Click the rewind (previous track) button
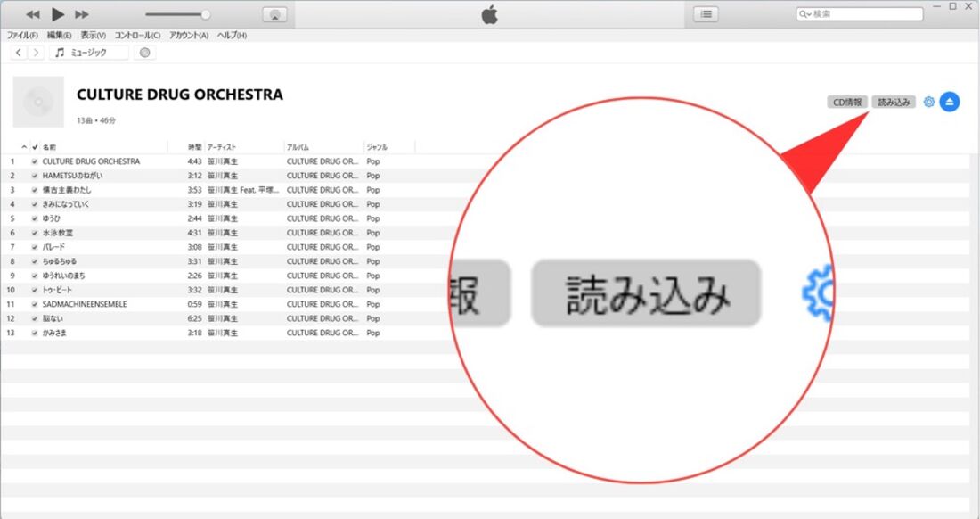The width and height of the screenshot is (980, 519). 33,14
